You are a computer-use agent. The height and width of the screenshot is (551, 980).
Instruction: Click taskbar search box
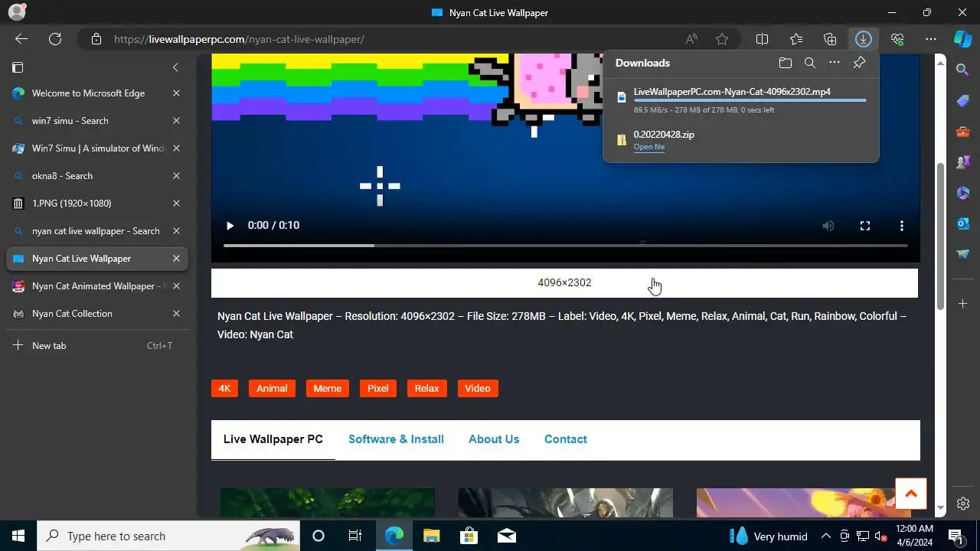pos(168,536)
